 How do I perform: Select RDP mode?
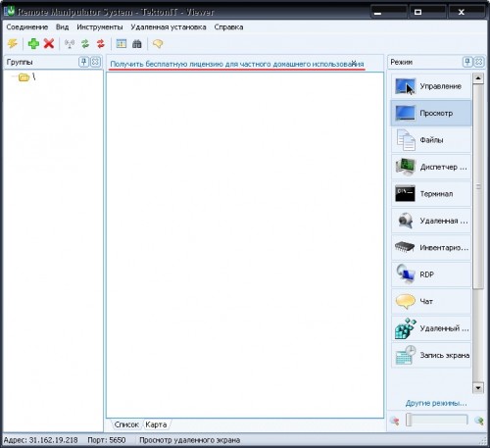point(431,274)
